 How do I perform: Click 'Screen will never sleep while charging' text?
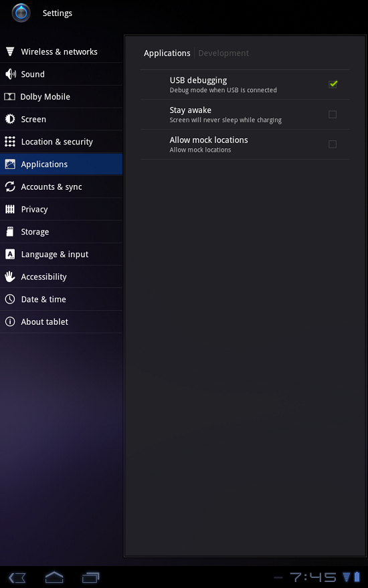click(x=225, y=120)
